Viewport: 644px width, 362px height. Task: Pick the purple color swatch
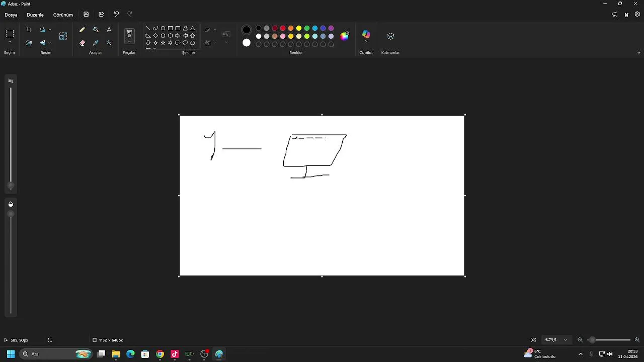(x=331, y=28)
